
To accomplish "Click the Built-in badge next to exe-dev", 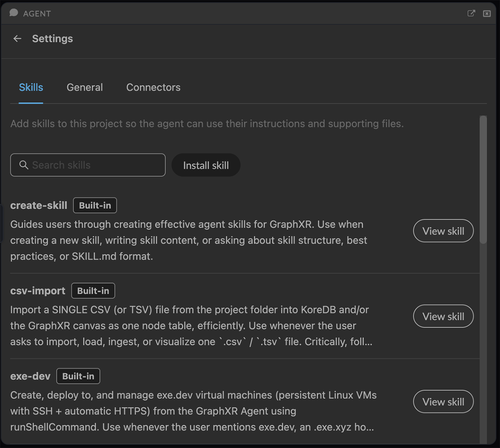I will coord(78,376).
